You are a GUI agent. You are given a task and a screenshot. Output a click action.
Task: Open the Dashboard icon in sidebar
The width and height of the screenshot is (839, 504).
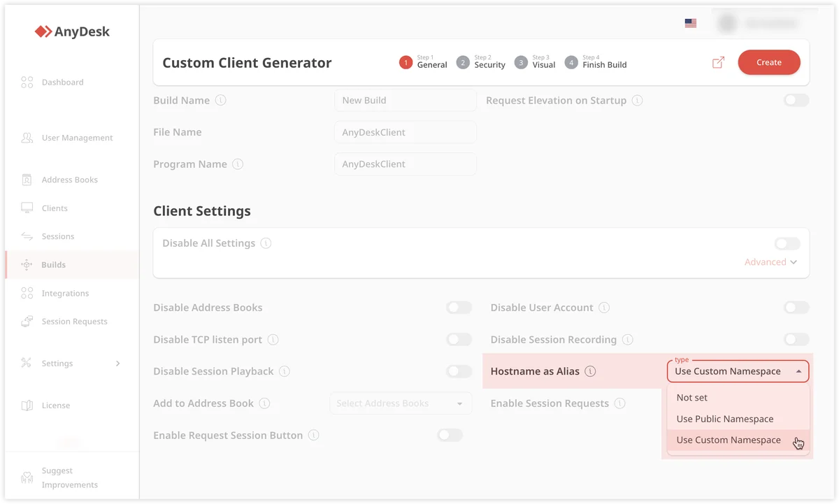(x=27, y=82)
